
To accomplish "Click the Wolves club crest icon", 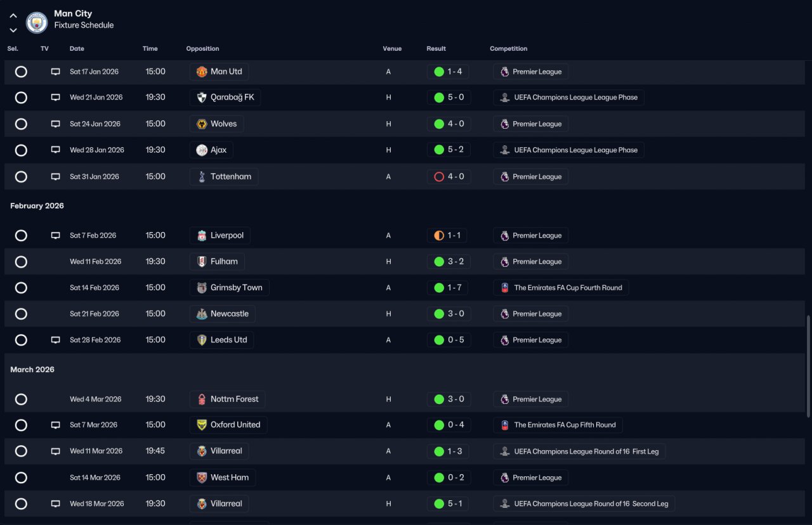I will click(x=202, y=124).
